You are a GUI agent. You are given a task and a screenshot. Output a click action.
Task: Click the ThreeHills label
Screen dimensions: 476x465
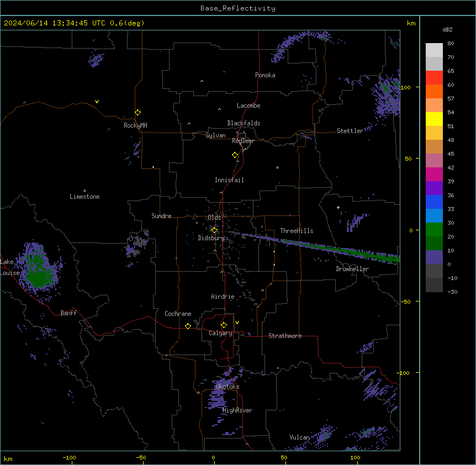(x=297, y=231)
